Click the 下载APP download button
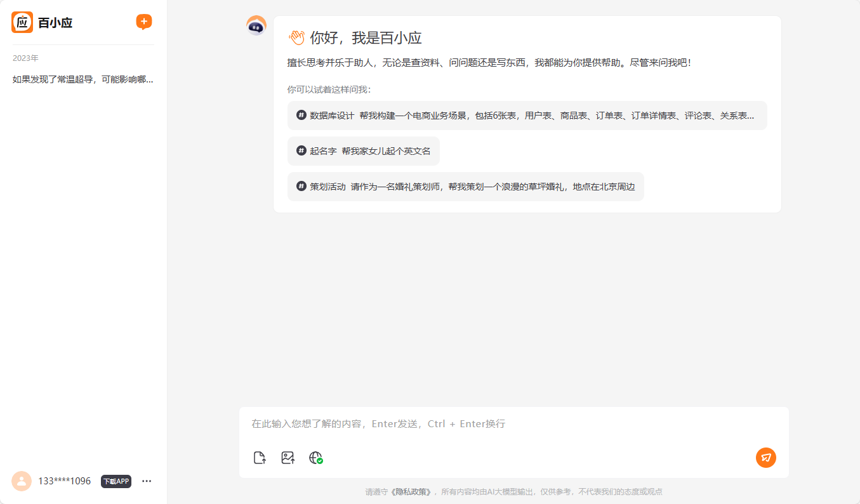The height and width of the screenshot is (504, 860). 116,481
